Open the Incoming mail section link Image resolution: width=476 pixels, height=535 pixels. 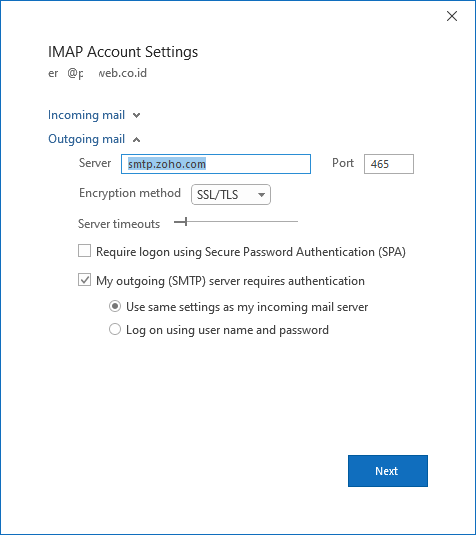pos(86,115)
